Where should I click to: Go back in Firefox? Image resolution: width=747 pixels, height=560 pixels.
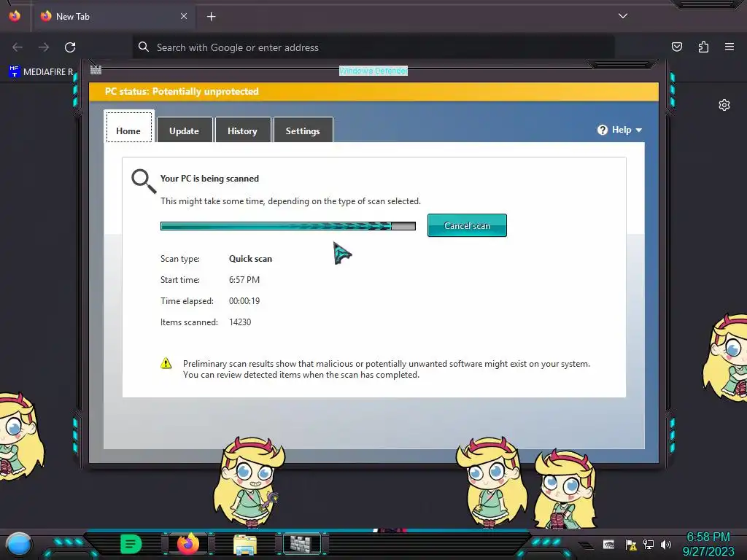[18, 47]
